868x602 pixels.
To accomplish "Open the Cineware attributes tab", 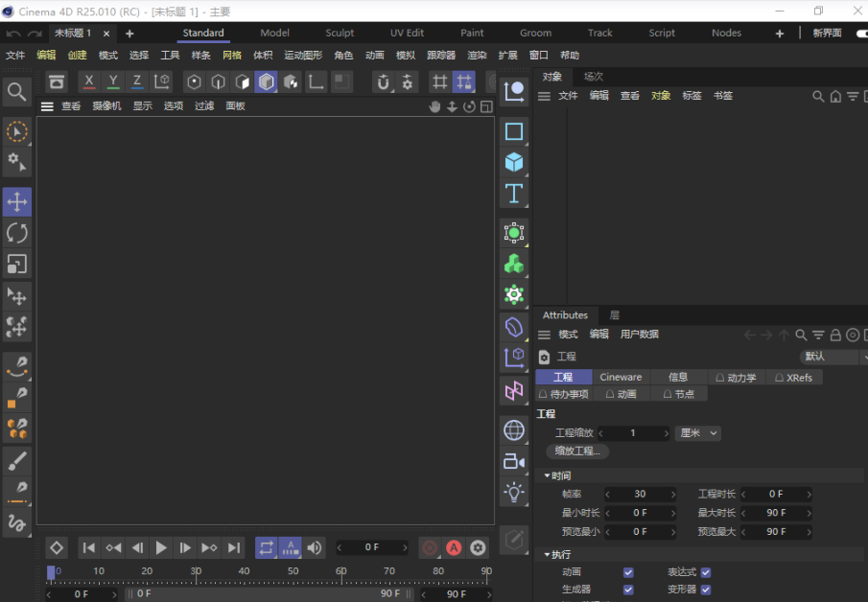I will click(622, 378).
